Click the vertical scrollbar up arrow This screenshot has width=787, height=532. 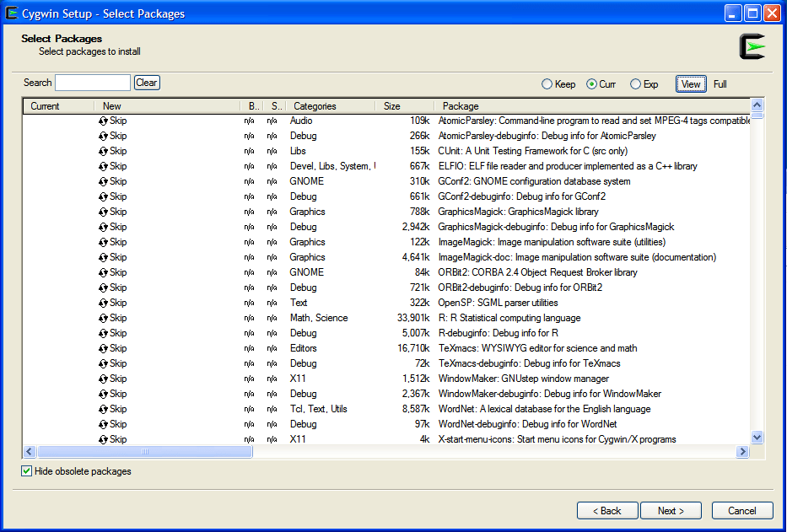pyautogui.click(x=757, y=105)
